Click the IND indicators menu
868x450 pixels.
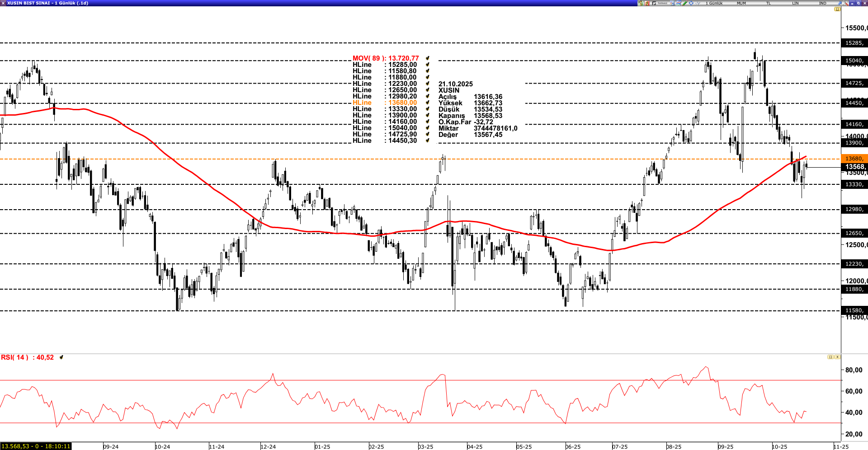click(x=822, y=3)
